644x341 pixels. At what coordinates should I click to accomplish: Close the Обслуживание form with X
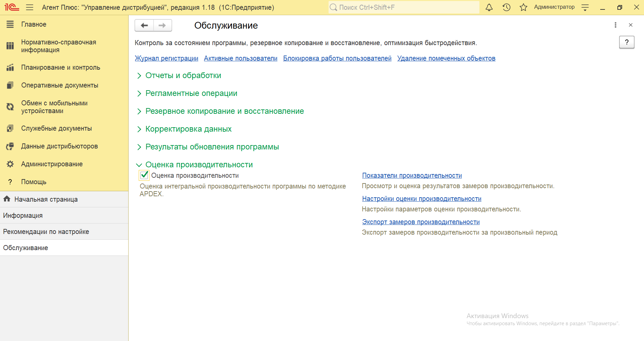click(631, 25)
